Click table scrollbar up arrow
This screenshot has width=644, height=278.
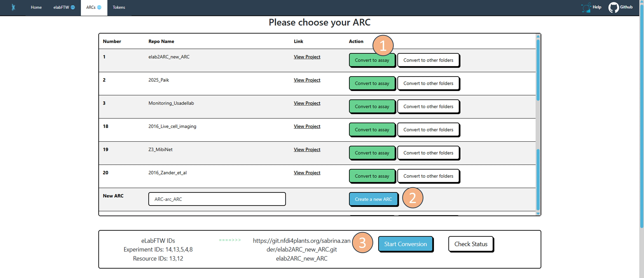[x=538, y=36]
